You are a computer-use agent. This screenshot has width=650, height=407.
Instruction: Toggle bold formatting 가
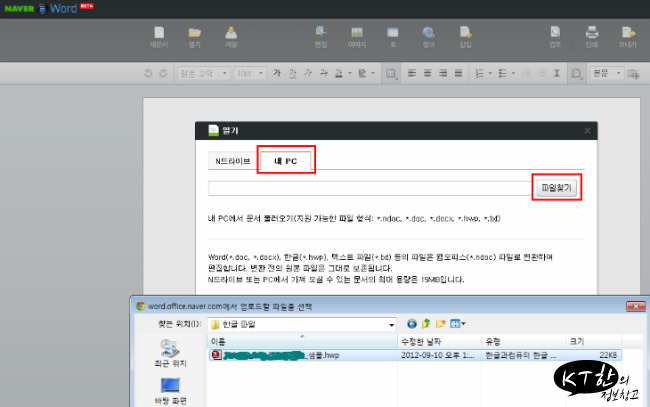click(277, 73)
